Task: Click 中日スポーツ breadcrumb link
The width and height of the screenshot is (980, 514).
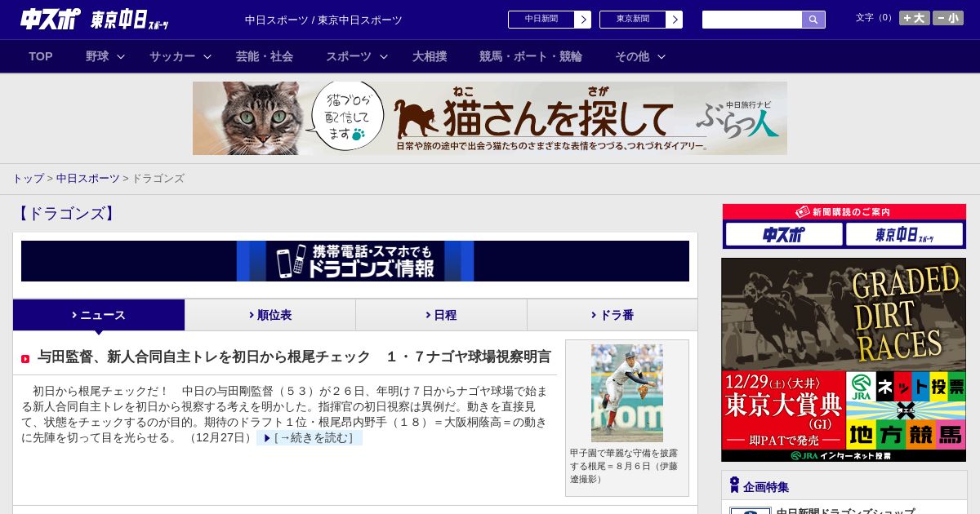Action: [88, 178]
